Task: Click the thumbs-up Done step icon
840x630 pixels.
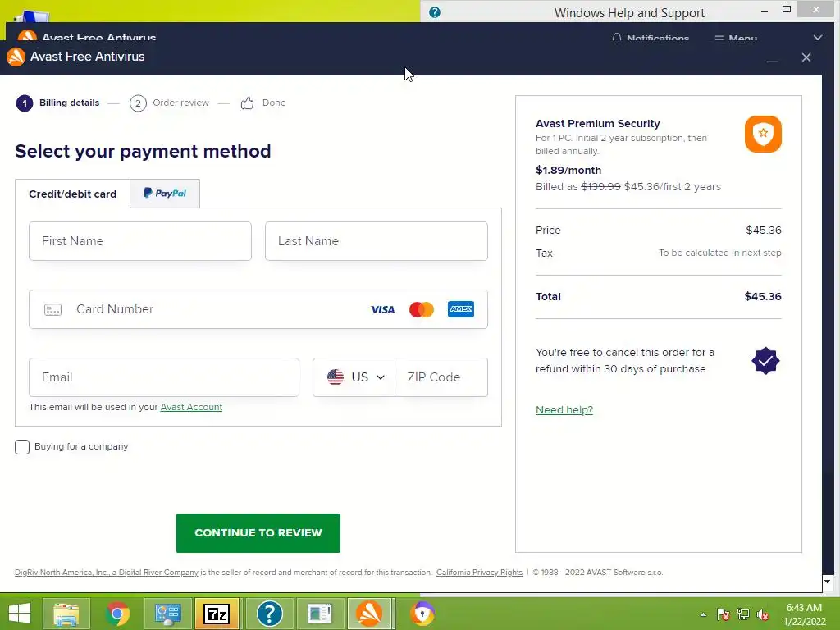Action: (x=247, y=103)
